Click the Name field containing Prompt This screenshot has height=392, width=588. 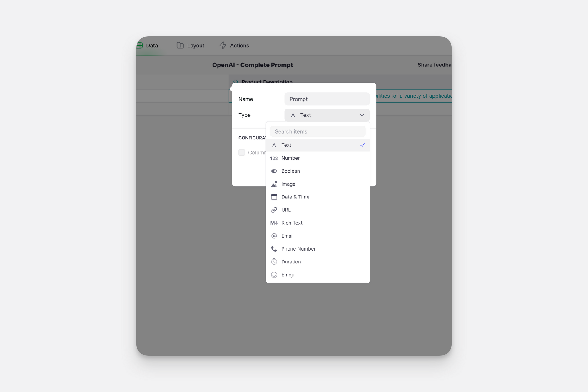pyautogui.click(x=327, y=99)
